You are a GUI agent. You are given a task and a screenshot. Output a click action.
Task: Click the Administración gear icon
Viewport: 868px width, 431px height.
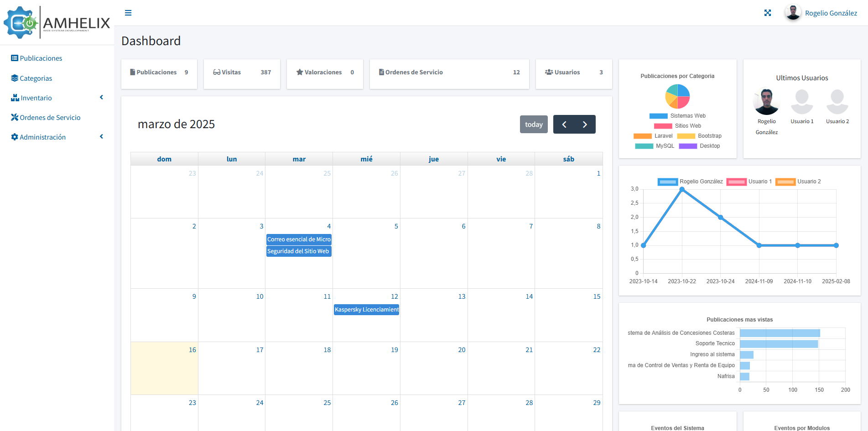click(x=15, y=137)
